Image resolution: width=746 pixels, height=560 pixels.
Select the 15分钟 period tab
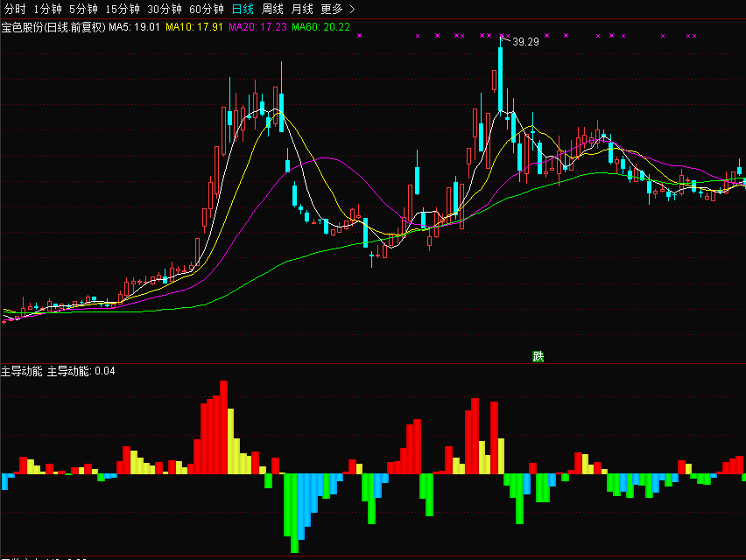pos(123,9)
